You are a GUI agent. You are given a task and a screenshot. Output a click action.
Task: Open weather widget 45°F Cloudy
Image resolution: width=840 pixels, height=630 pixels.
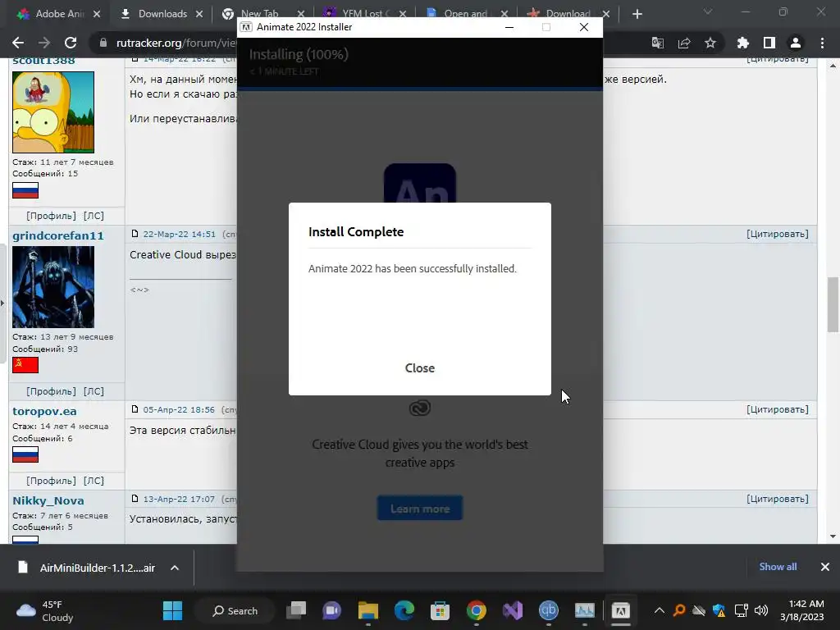pos(47,610)
